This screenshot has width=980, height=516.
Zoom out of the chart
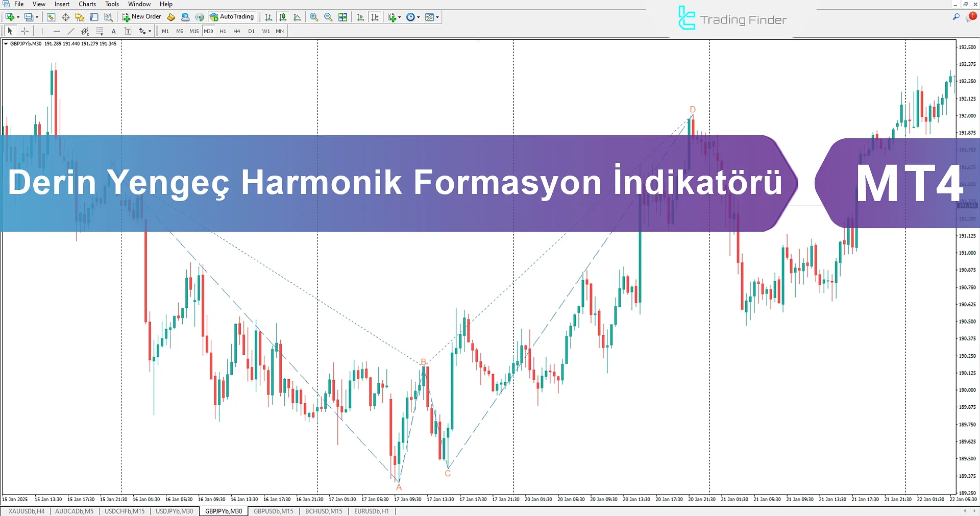tap(328, 17)
